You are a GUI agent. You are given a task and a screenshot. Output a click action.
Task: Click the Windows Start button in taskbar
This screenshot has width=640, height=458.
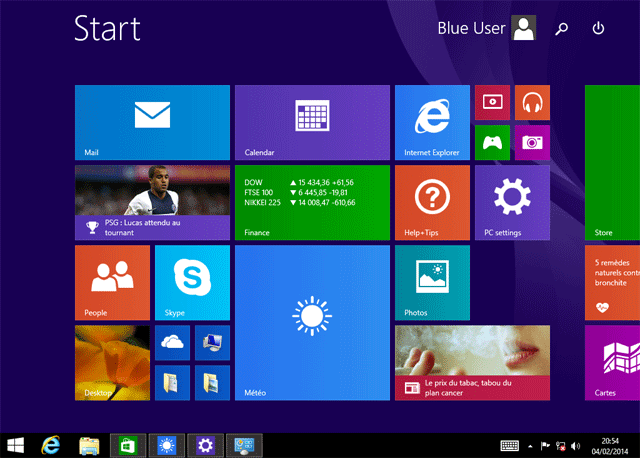(16, 445)
